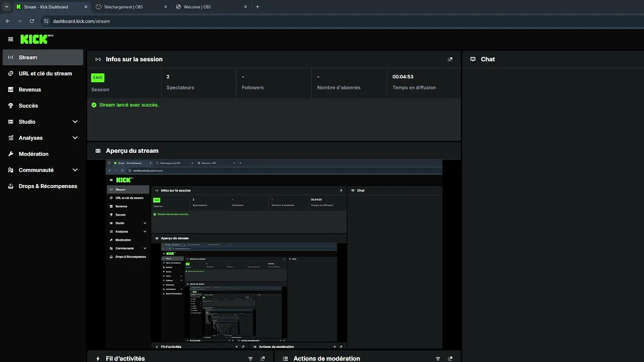Click the Chat panel speech bubble icon
Viewport: 644px width, 362px height.
point(473,59)
